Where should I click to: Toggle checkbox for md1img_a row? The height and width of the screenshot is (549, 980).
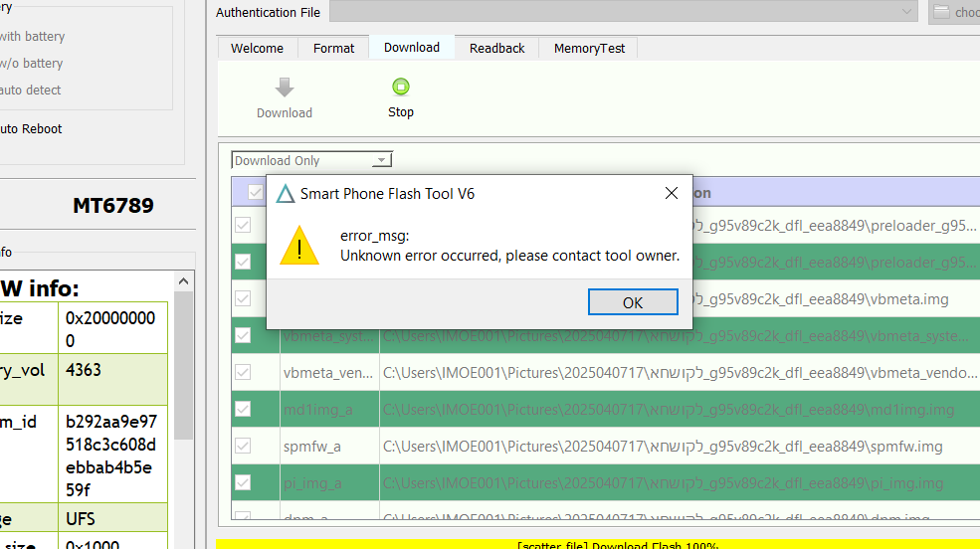click(x=243, y=409)
